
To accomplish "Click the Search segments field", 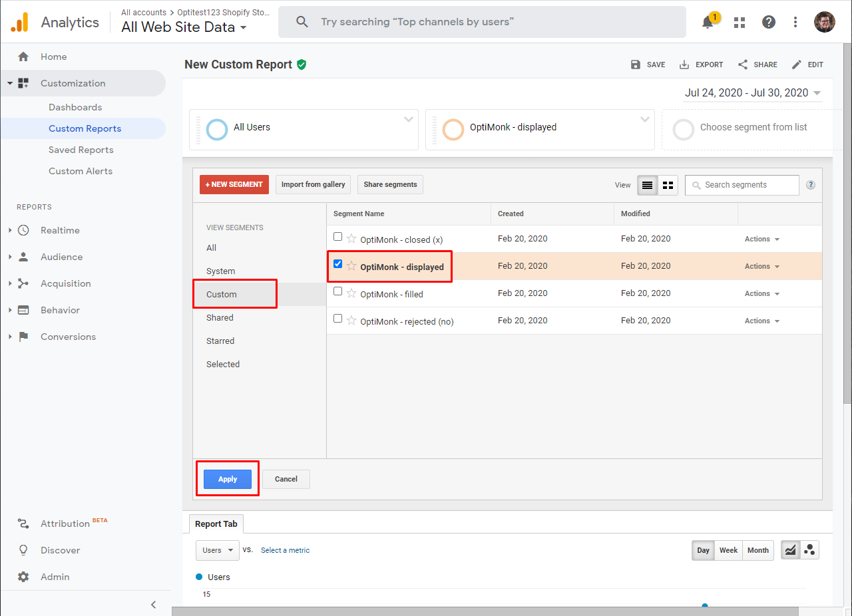I will [x=742, y=185].
